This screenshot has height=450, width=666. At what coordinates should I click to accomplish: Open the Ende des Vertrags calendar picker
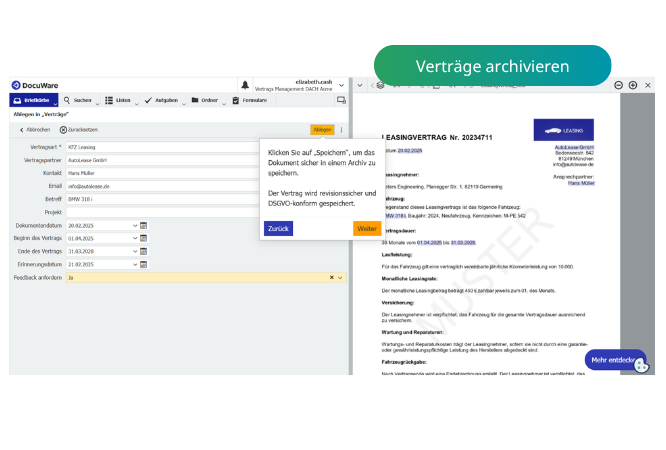(144, 252)
